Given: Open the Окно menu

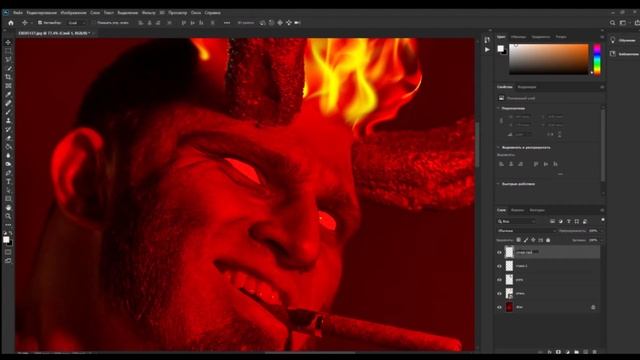Looking at the screenshot, I should (196, 13).
